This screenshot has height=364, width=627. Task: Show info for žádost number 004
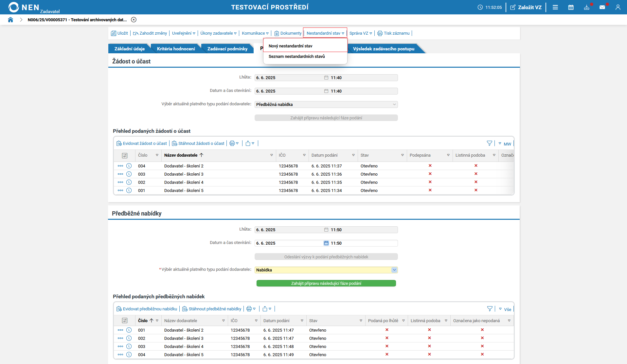pos(129,166)
